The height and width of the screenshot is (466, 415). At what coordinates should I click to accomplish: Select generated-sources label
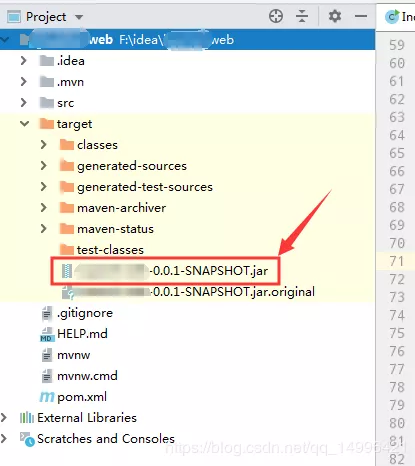pos(132,166)
